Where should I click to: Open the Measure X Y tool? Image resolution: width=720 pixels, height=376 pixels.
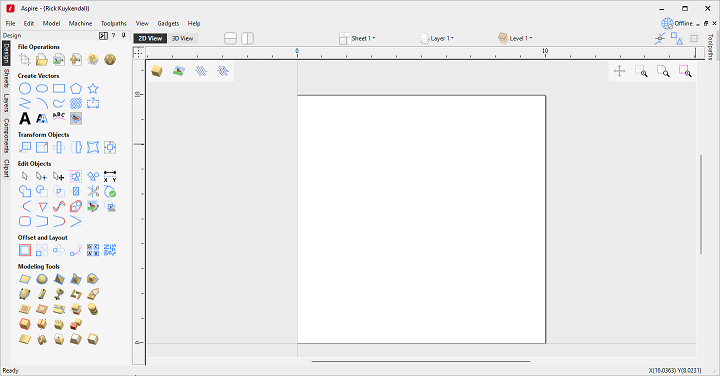point(110,176)
